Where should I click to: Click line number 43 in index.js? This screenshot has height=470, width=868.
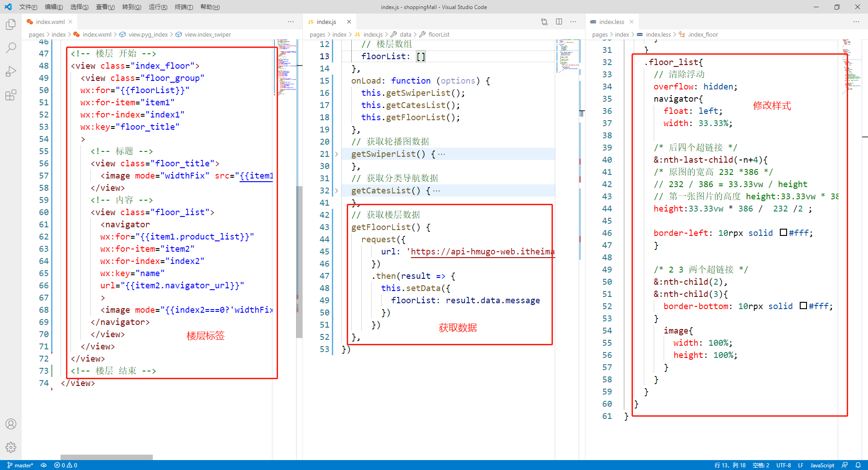[x=325, y=227]
